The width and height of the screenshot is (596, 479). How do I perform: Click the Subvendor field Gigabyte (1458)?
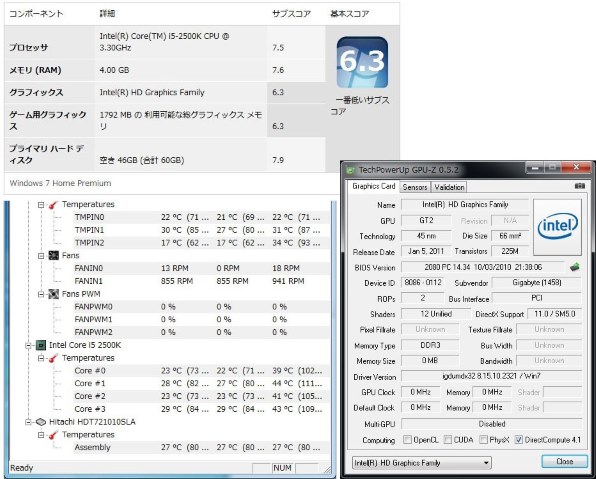click(536, 282)
